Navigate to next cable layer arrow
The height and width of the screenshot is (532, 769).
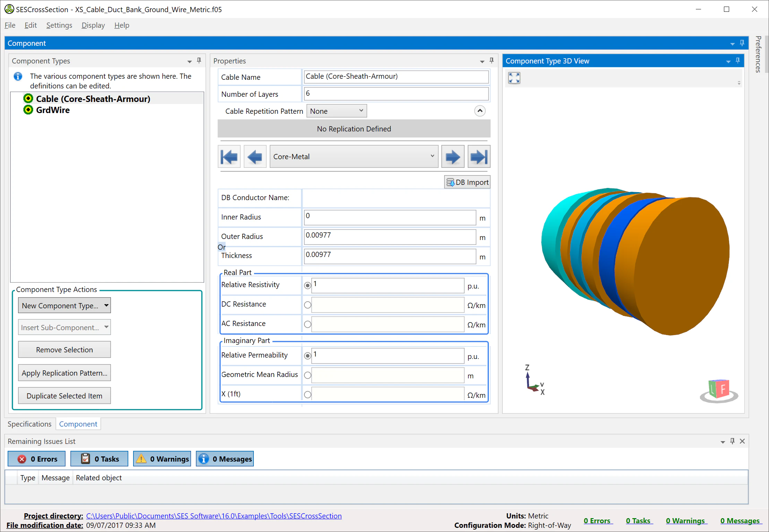pos(452,156)
